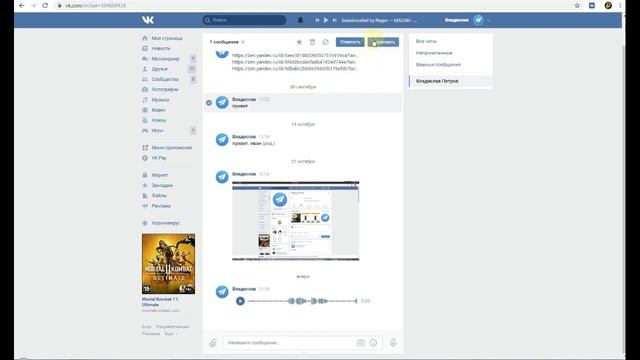Open the Блог footer link

click(x=147, y=327)
